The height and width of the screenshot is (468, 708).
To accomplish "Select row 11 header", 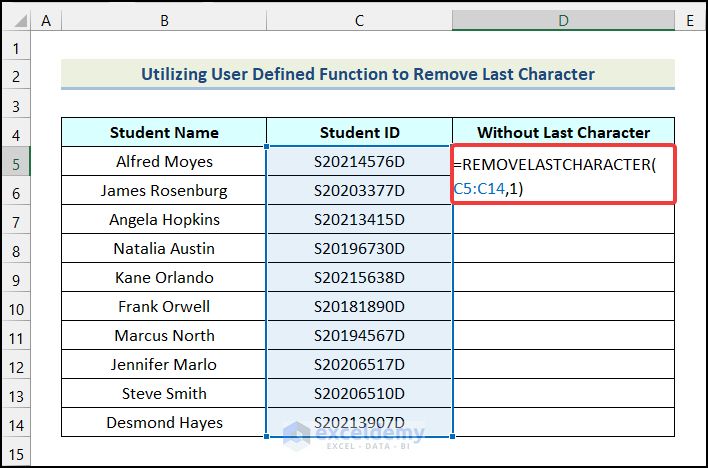I will pos(16,335).
